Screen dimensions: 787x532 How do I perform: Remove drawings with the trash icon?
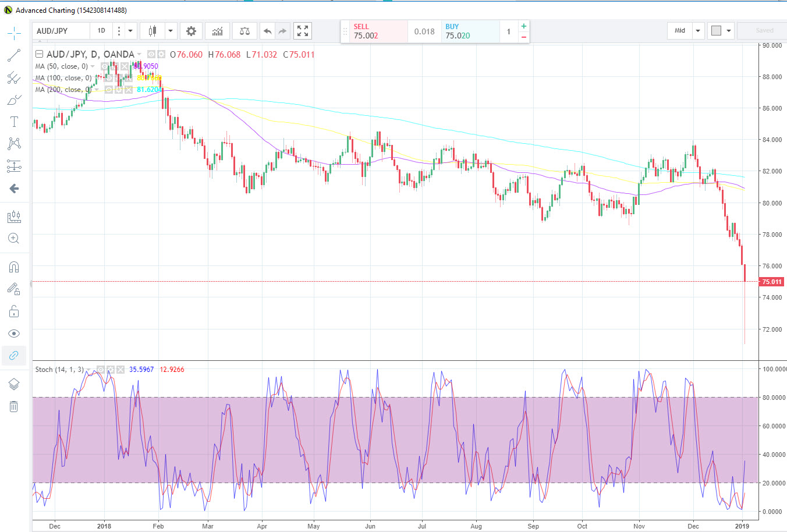tap(14, 406)
